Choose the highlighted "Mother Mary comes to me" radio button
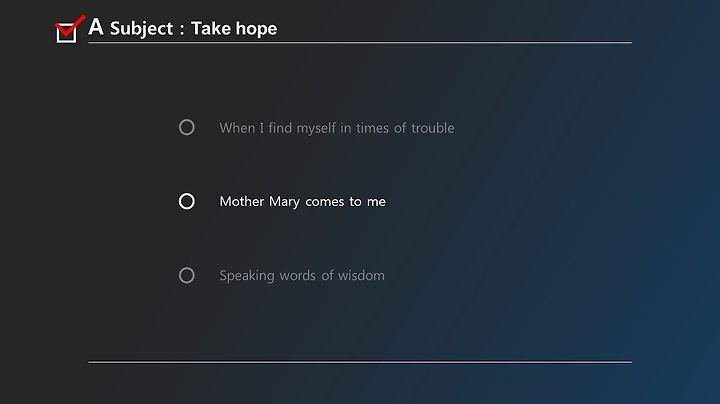The width and height of the screenshot is (720, 404). (186, 201)
